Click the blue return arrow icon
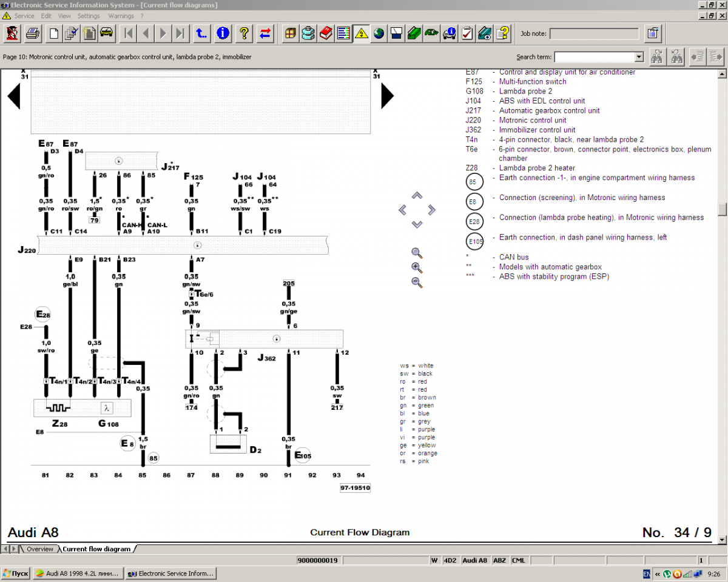The height and width of the screenshot is (582, 728). [201, 33]
